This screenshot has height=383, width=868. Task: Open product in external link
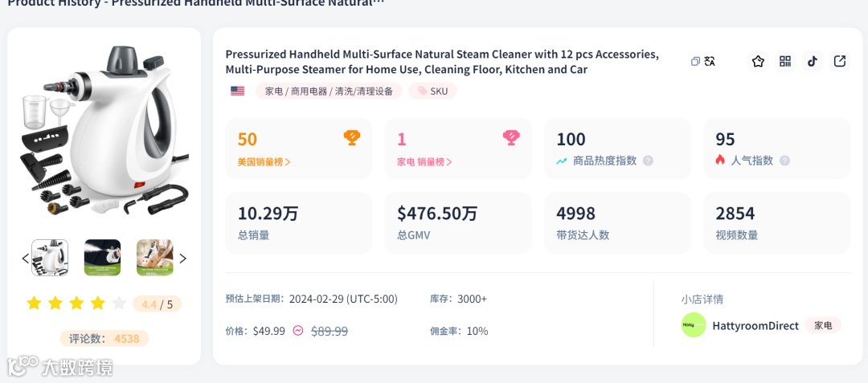(840, 62)
